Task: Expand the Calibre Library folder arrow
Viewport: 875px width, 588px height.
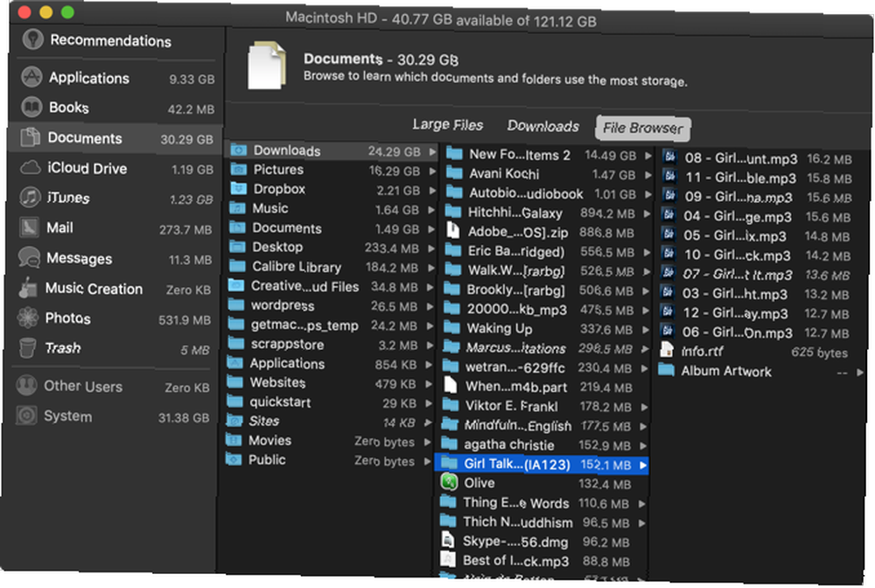Action: (x=430, y=268)
